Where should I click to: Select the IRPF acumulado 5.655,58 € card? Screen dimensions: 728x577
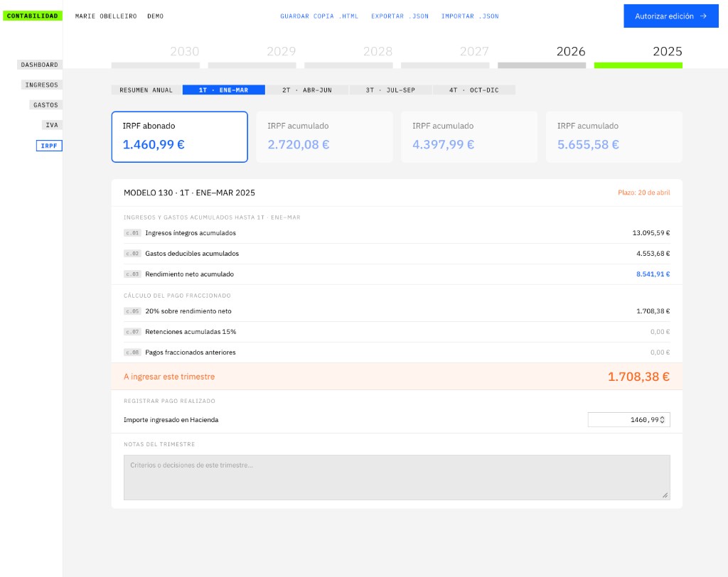click(614, 137)
